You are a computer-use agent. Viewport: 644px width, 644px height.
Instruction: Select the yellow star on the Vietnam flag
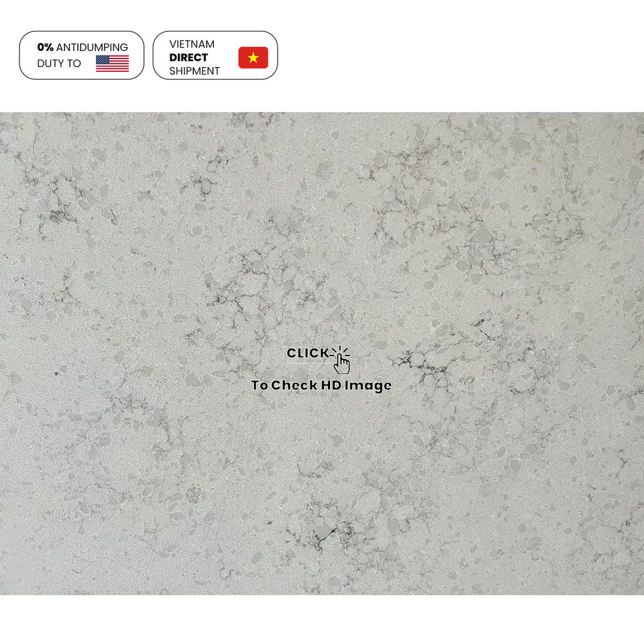pos(254,58)
